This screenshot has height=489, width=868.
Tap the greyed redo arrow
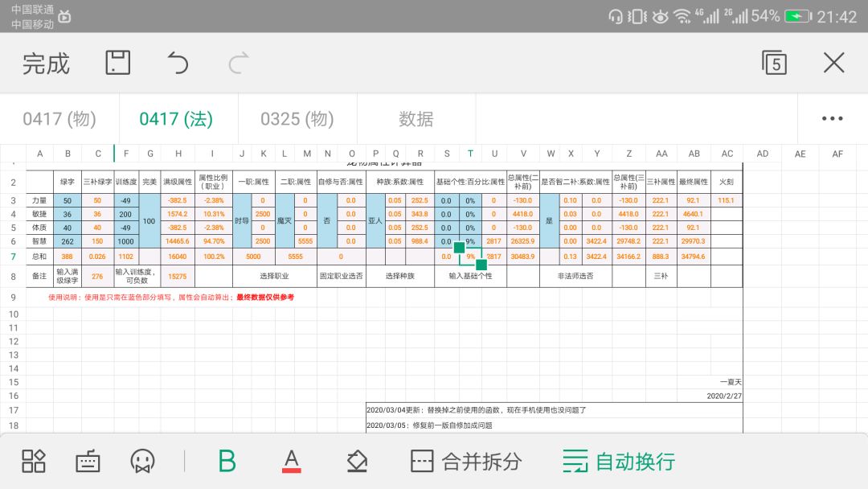click(x=239, y=63)
